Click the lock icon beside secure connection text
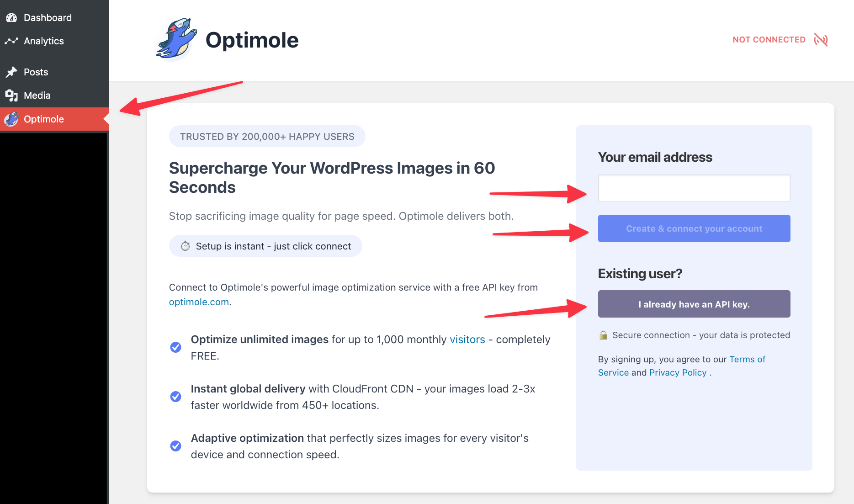The image size is (854, 504). (602, 335)
